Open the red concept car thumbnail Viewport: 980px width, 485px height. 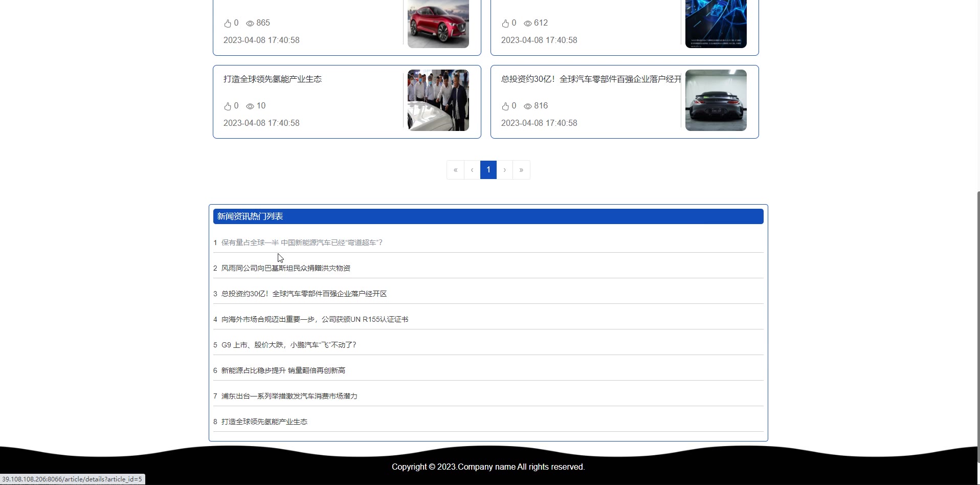[x=438, y=24]
